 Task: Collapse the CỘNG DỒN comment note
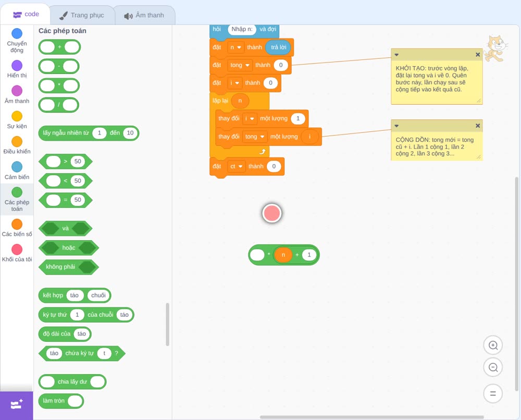point(396,126)
